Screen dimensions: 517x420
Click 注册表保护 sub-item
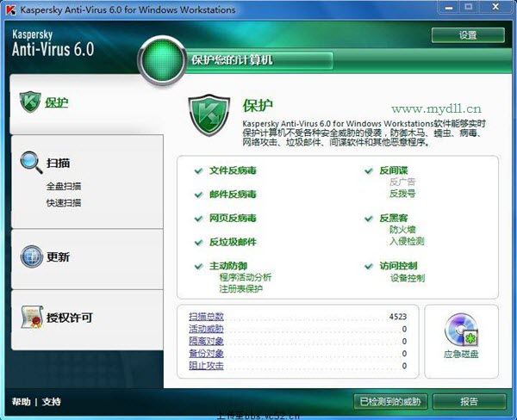tap(241, 289)
